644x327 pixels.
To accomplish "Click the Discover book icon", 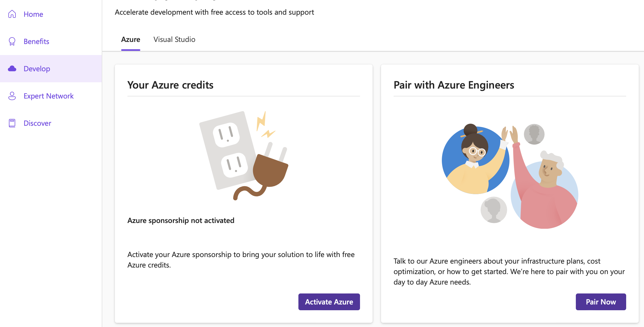I will coord(12,123).
